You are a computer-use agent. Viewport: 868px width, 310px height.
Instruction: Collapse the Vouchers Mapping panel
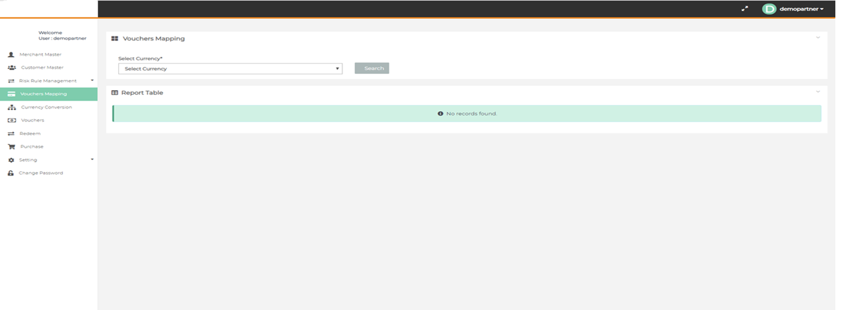pyautogui.click(x=818, y=38)
